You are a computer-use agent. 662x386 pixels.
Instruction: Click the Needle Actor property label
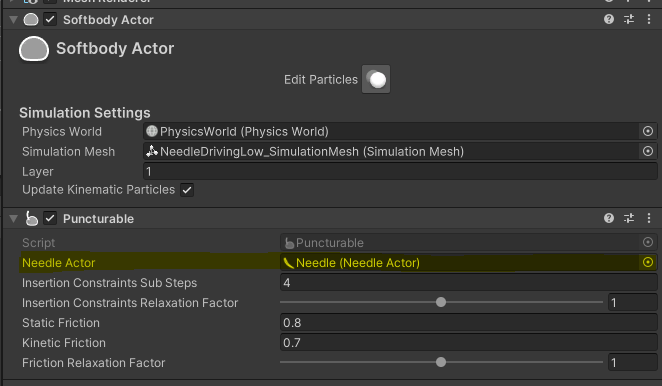(59, 263)
